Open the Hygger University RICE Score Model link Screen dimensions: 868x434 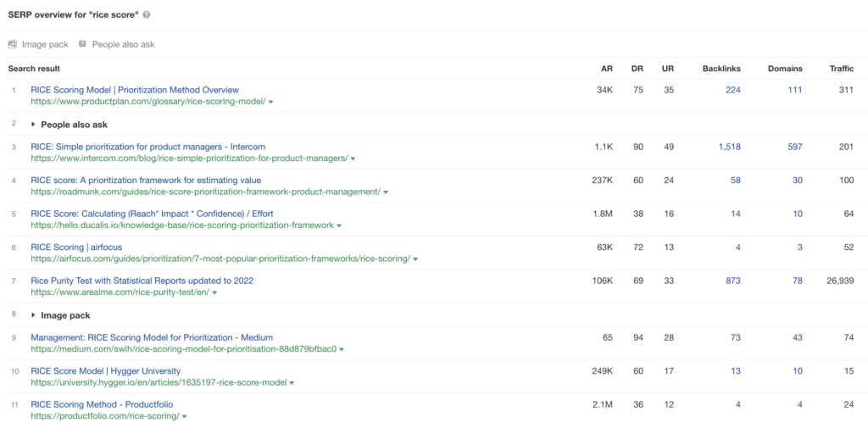click(105, 371)
